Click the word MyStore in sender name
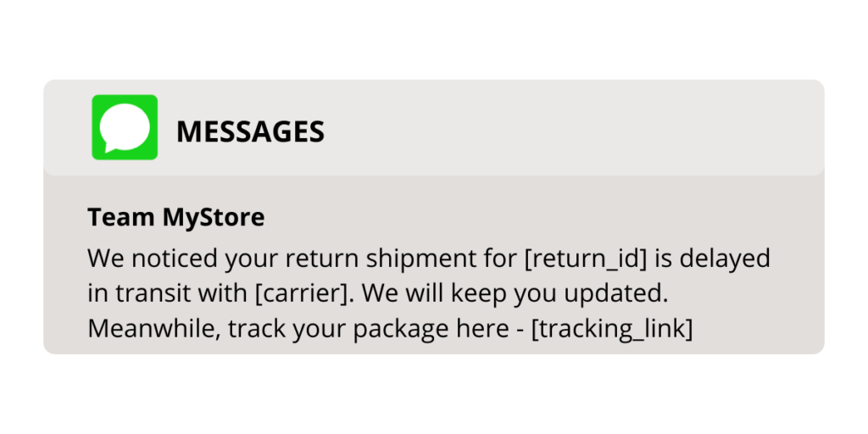 (214, 218)
